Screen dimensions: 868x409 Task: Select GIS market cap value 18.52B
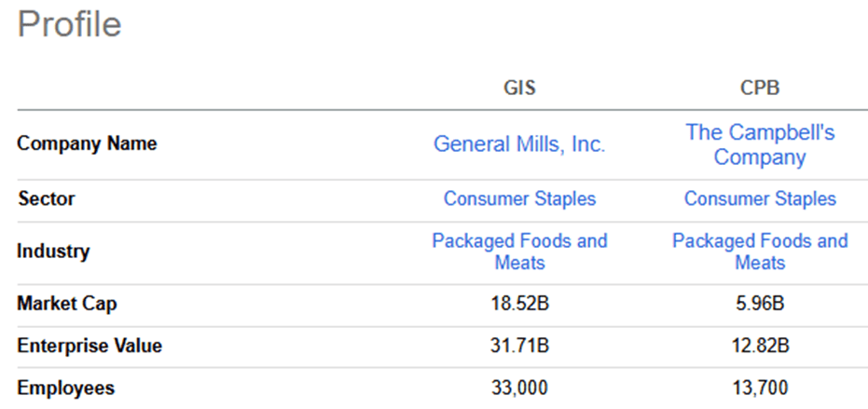point(519,304)
